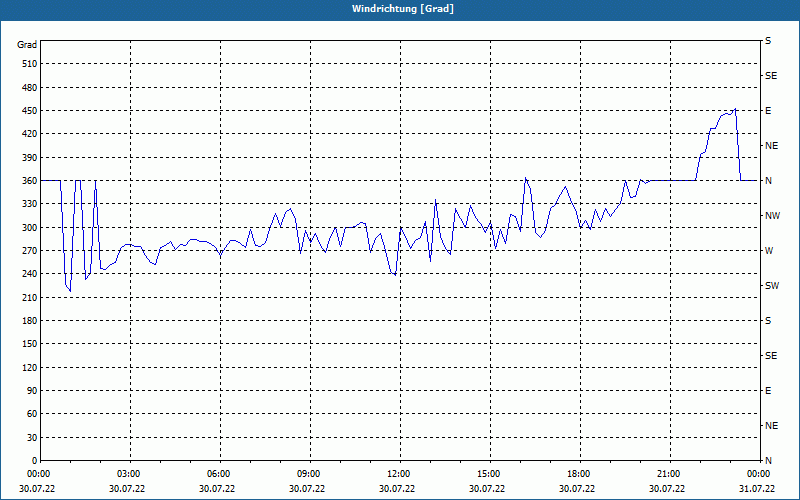Select the 'Grad' y-axis unit label

point(27,44)
